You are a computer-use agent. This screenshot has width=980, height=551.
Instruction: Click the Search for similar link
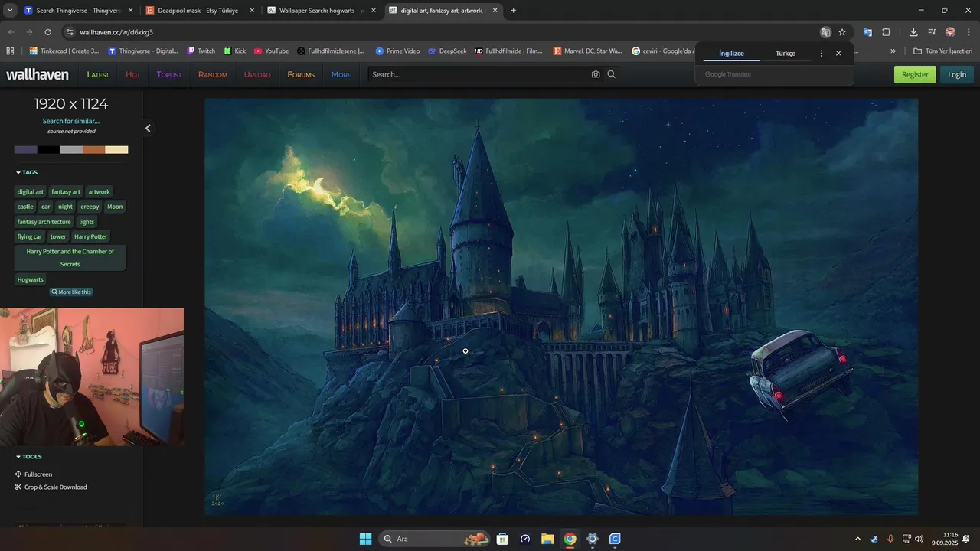pyautogui.click(x=71, y=121)
